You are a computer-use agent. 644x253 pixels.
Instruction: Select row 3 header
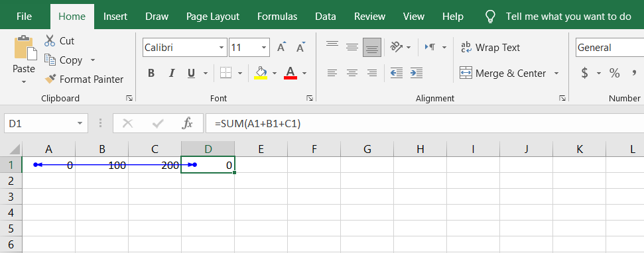tap(11, 197)
